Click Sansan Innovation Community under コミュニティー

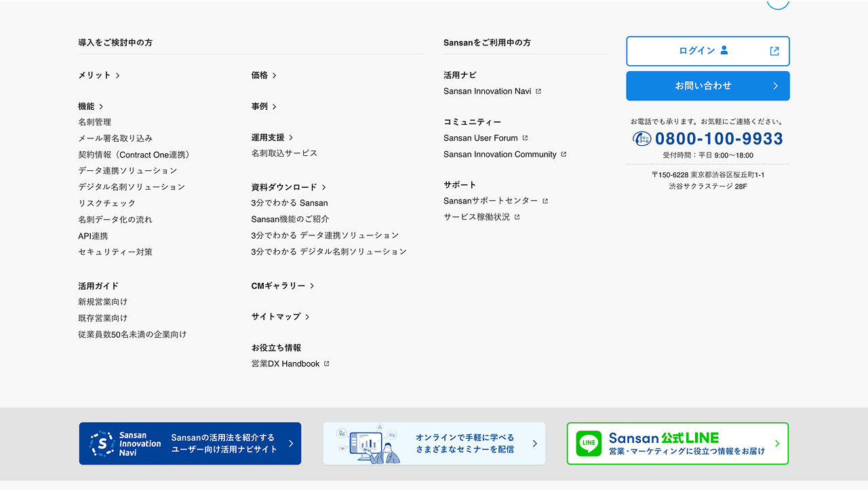[500, 154]
